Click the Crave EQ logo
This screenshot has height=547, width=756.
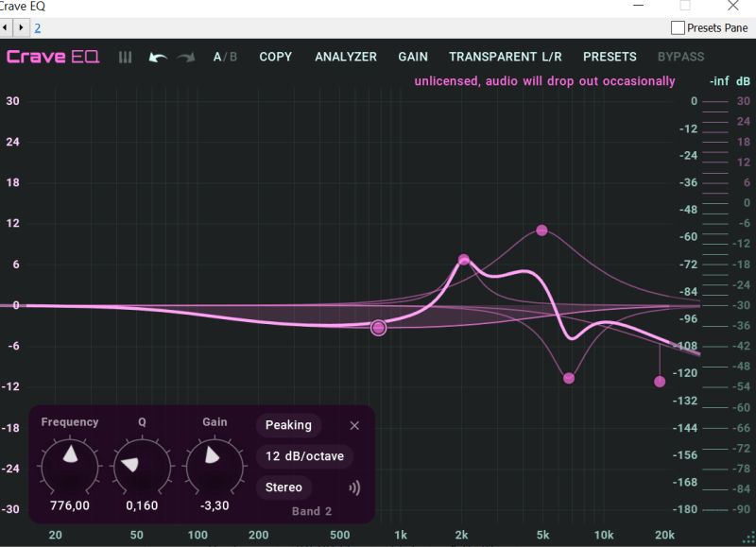coord(53,57)
